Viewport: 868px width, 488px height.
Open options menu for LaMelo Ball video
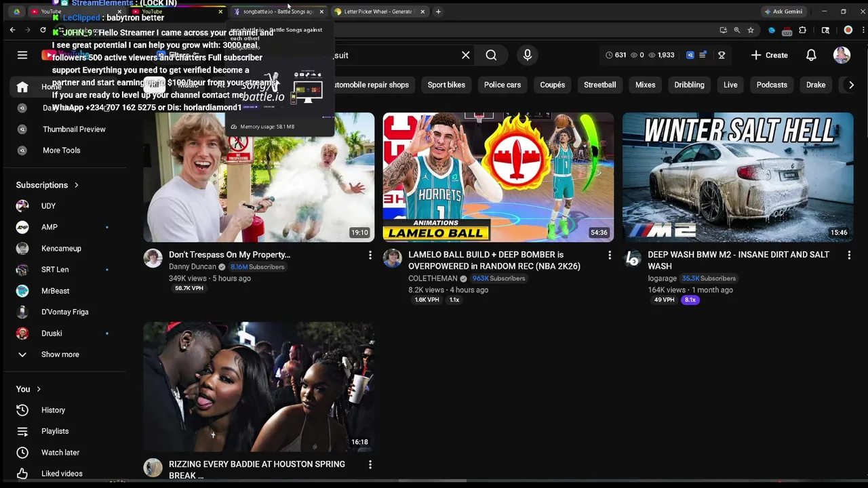[x=609, y=255]
